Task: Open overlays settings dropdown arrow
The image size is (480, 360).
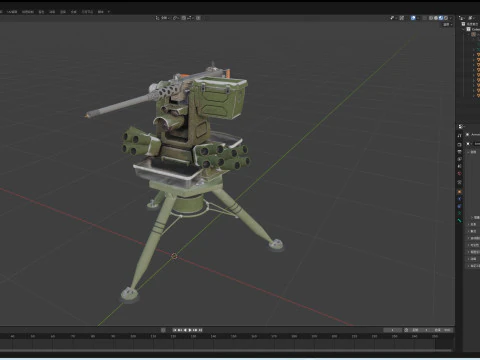Action: pyautogui.click(x=418, y=18)
